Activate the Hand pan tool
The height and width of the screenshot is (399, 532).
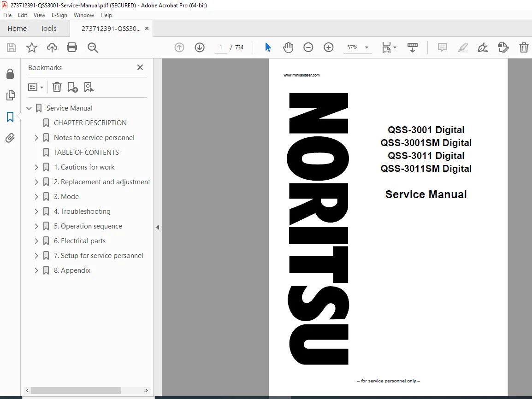[288, 47]
